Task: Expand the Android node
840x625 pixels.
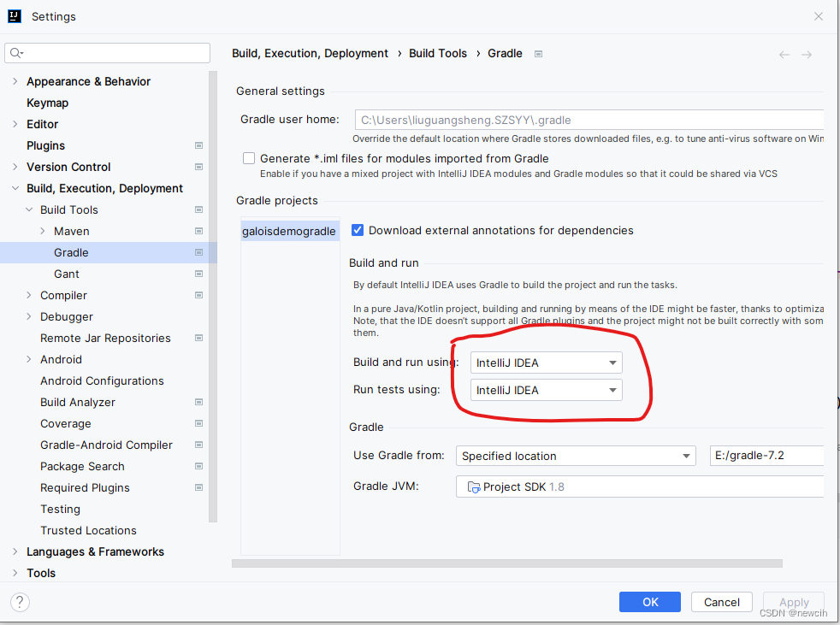Action: pos(29,359)
